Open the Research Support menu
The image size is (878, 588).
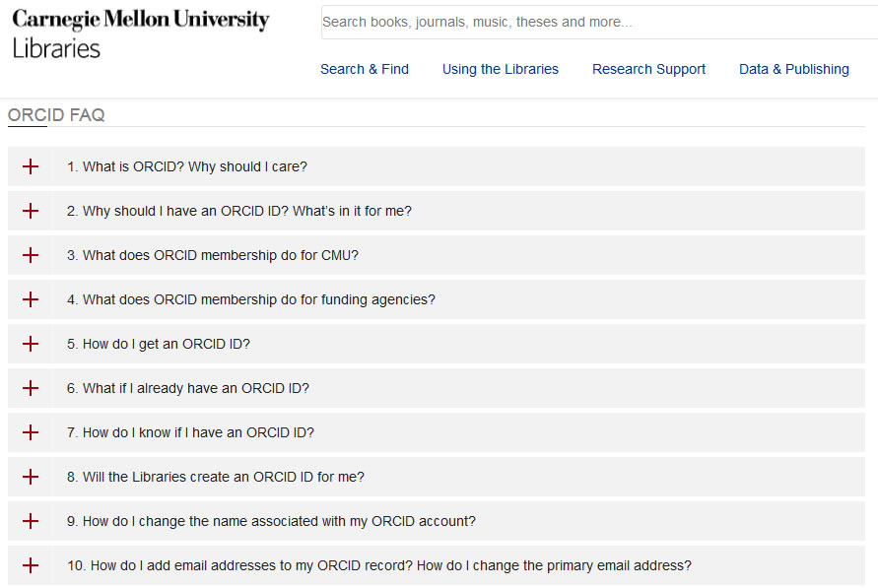tap(648, 69)
